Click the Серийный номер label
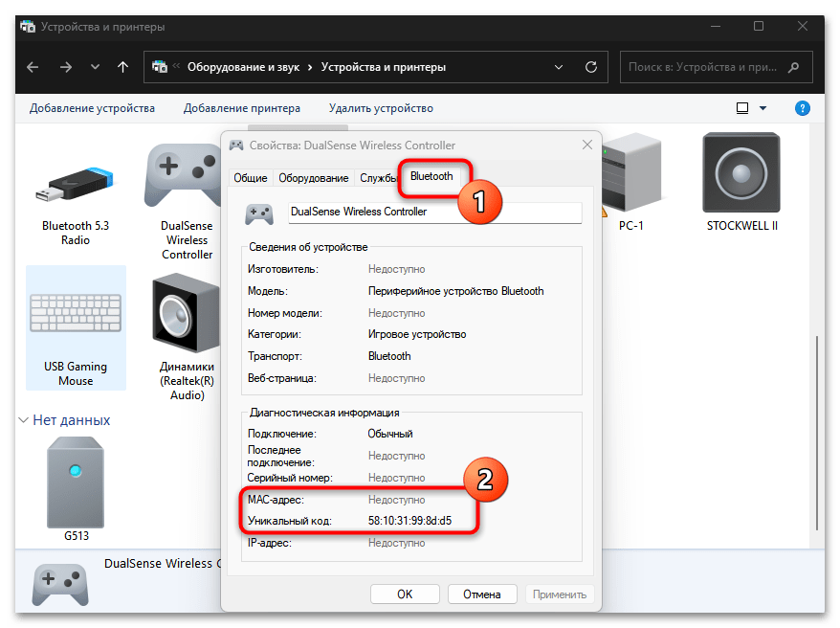The height and width of the screenshot is (628, 840). (290, 478)
